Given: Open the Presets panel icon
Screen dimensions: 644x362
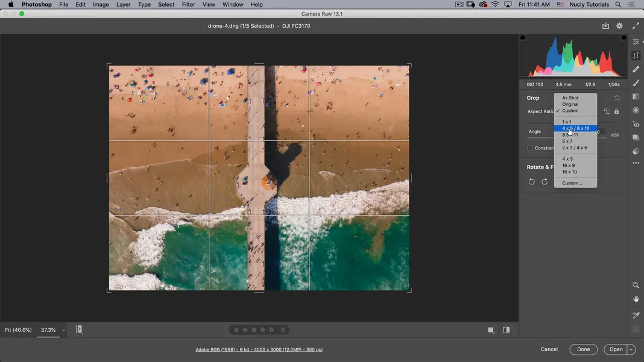Looking at the screenshot, I should 636,151.
